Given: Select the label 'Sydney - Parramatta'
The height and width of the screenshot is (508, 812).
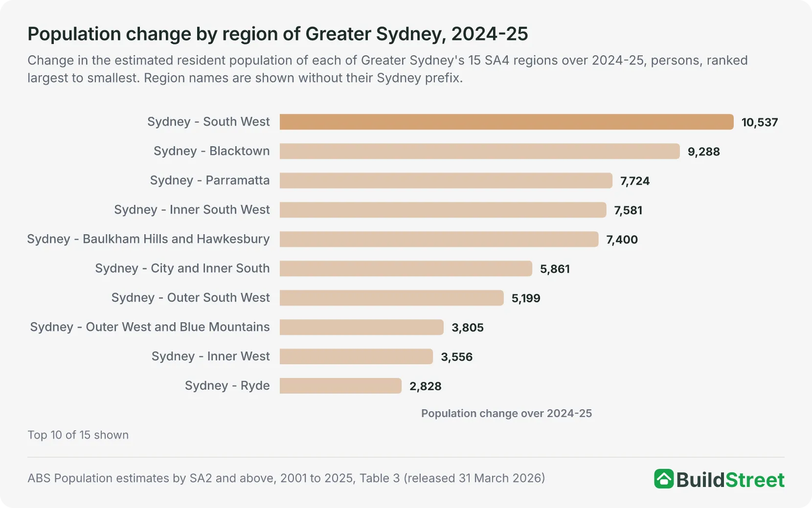Looking at the screenshot, I should (x=210, y=180).
